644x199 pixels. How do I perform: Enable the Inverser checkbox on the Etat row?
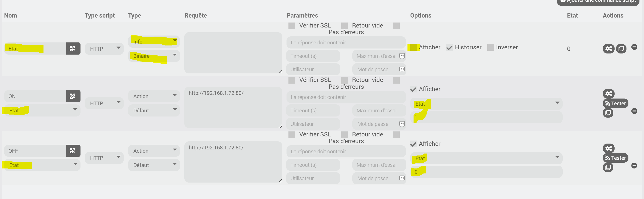490,48
